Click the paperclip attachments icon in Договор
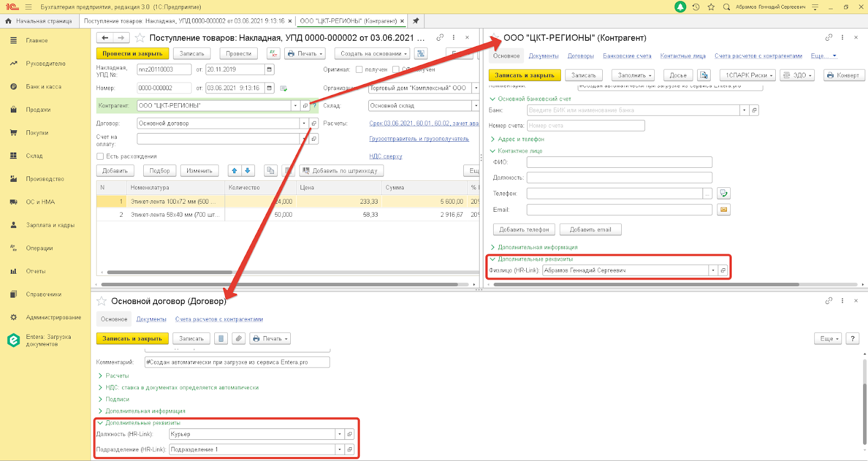 (x=239, y=338)
